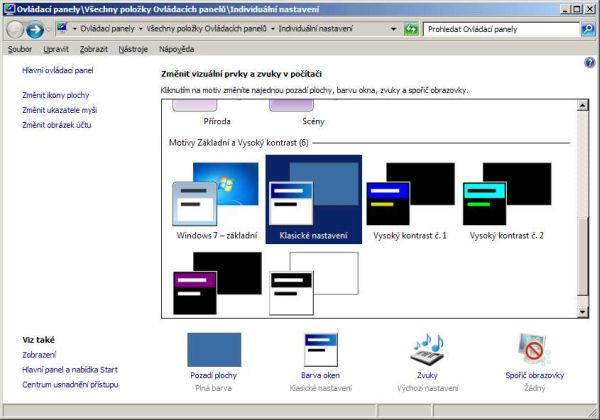This screenshot has width=600, height=420.
Task: Click the theme list scroll down arrow
Action: pos(582,312)
